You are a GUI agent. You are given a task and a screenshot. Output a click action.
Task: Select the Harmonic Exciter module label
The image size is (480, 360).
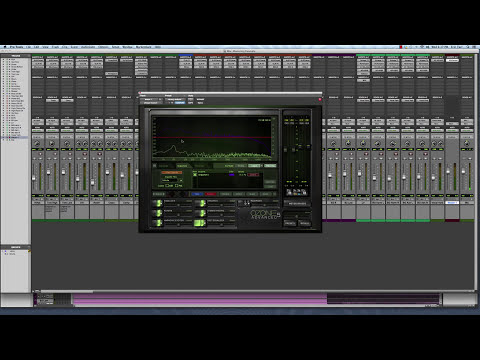(x=174, y=220)
